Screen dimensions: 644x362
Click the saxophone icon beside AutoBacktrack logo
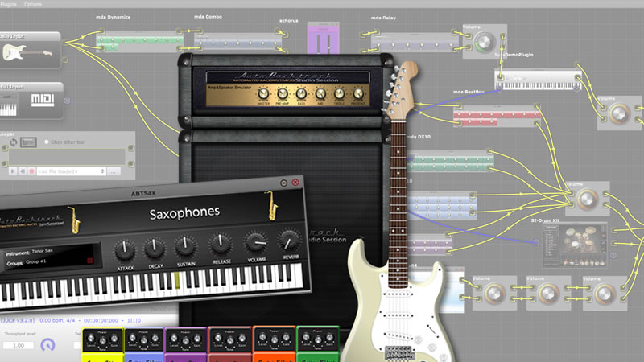click(74, 220)
